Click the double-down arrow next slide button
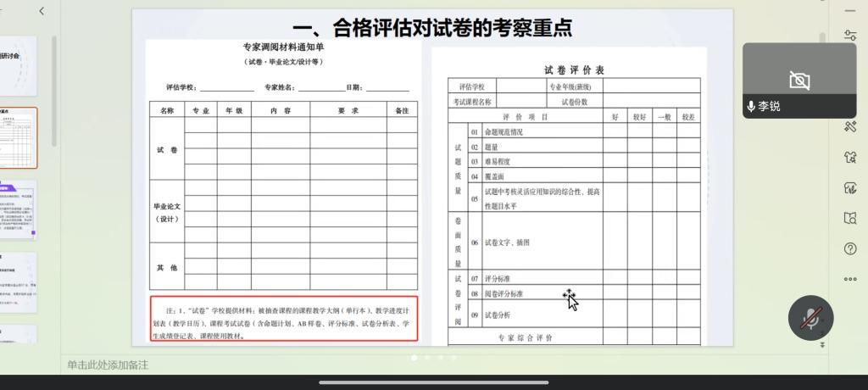The image size is (868, 390). pos(821,345)
